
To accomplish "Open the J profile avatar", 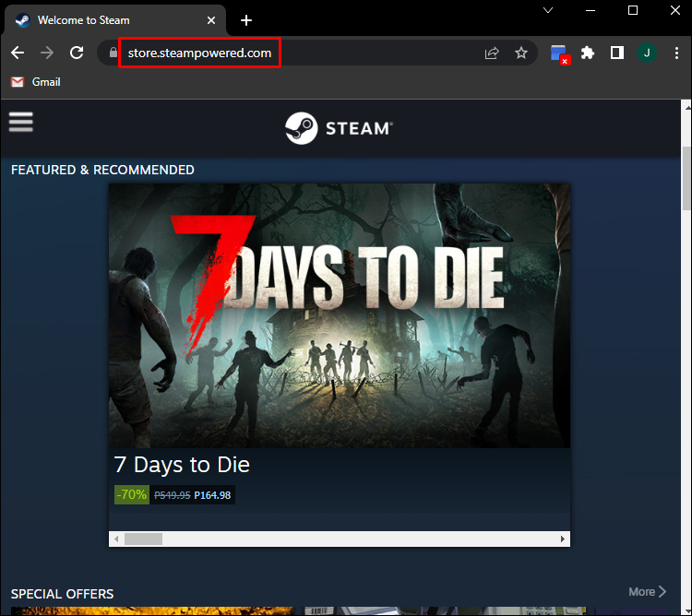I will click(x=647, y=53).
